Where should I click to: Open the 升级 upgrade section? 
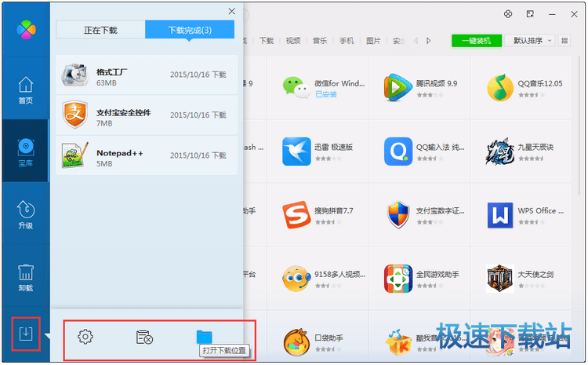click(x=26, y=215)
